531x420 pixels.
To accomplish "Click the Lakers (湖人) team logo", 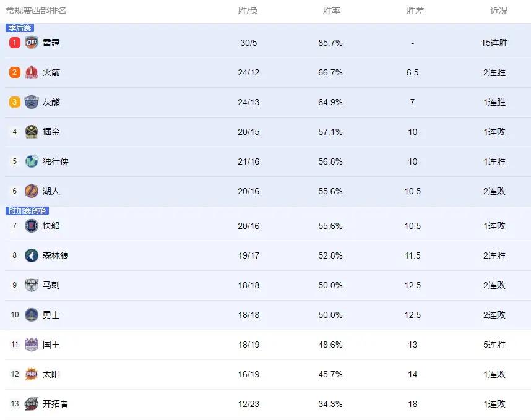I will [31, 191].
